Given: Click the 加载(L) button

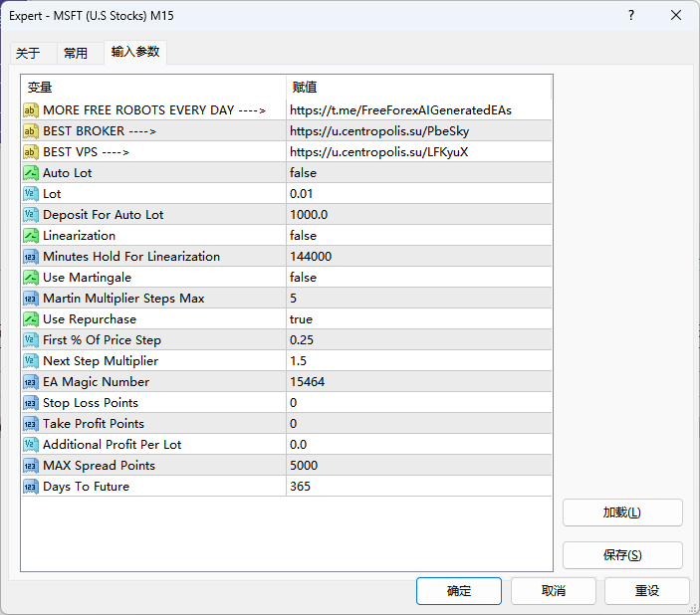Looking at the screenshot, I should click(622, 512).
